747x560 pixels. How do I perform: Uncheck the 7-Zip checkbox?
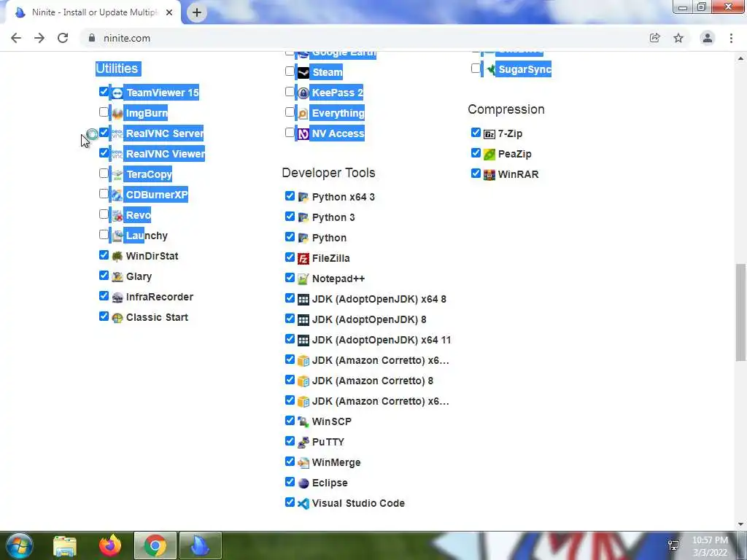(x=476, y=133)
